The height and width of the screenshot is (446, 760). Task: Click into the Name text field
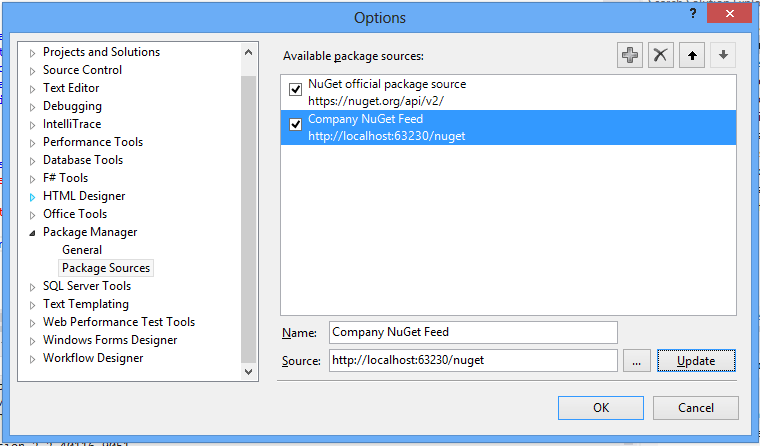point(472,332)
